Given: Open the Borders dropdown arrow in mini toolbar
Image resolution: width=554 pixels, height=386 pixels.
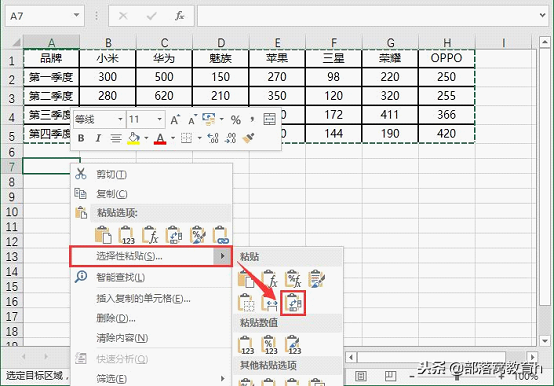Looking at the screenshot, I should point(200,138).
